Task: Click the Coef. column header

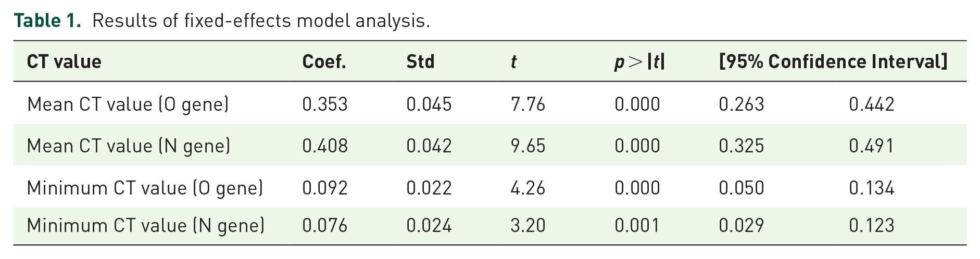Action: pyautogui.click(x=324, y=62)
